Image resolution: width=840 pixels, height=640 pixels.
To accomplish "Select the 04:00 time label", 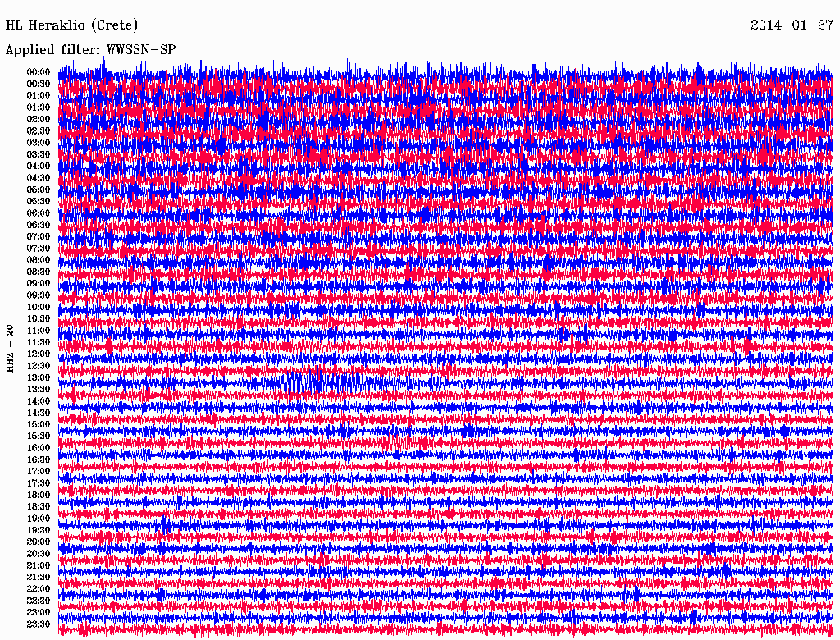I will tap(39, 166).
